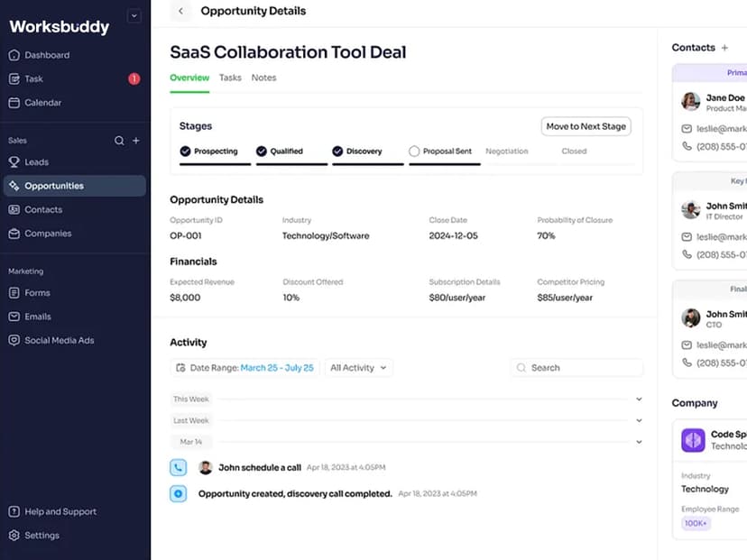Image resolution: width=747 pixels, height=560 pixels.
Task: Click the March 25 - July 25 link
Action: [x=277, y=368]
